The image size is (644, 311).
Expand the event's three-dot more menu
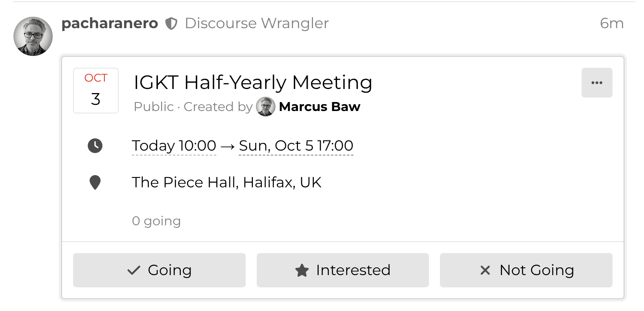[x=597, y=82]
